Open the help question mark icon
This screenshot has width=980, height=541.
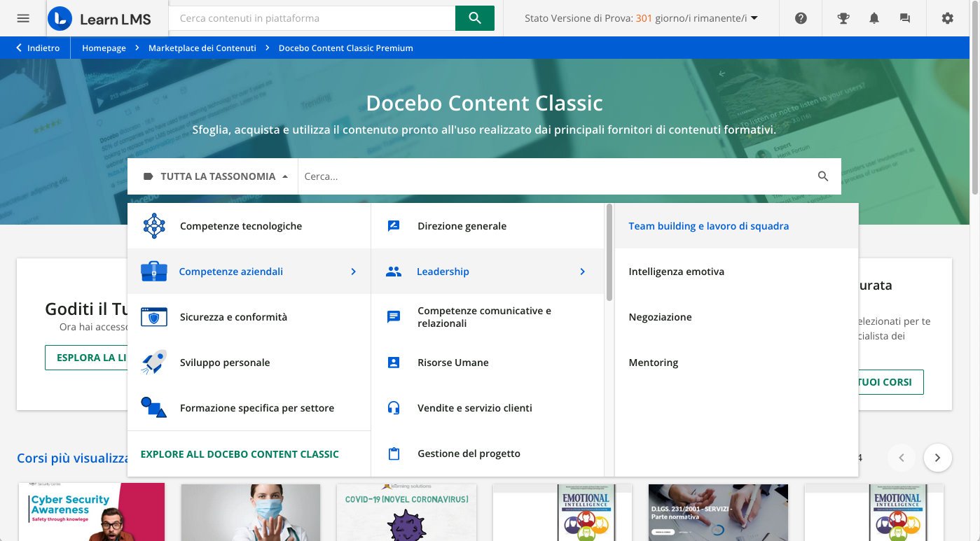[801, 18]
